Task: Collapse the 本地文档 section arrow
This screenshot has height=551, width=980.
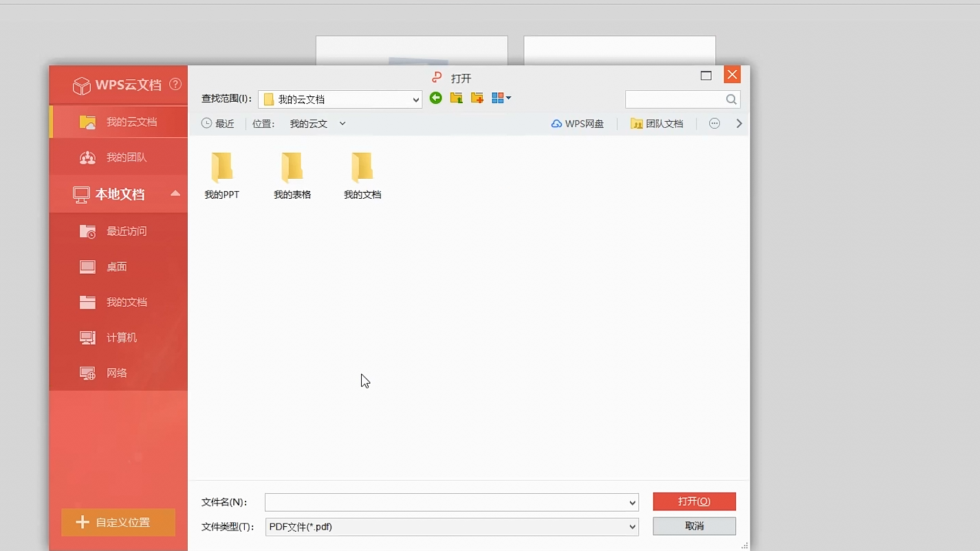Action: click(x=175, y=194)
